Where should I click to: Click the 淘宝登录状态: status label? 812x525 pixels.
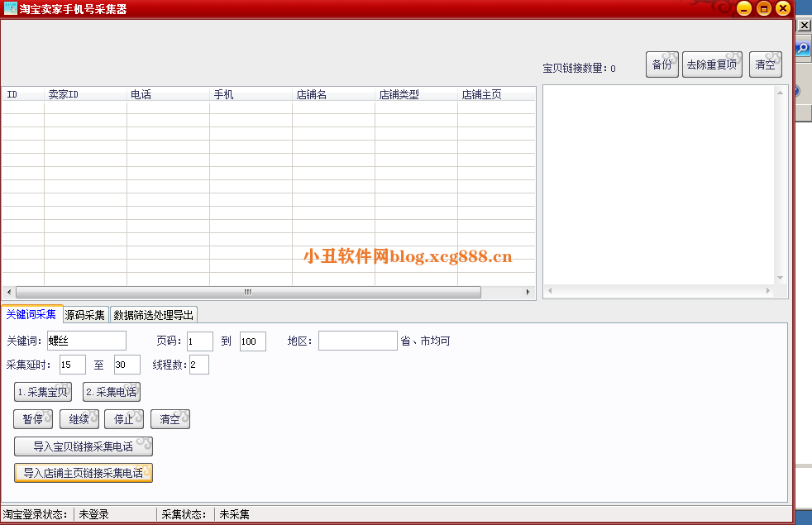click(36, 514)
